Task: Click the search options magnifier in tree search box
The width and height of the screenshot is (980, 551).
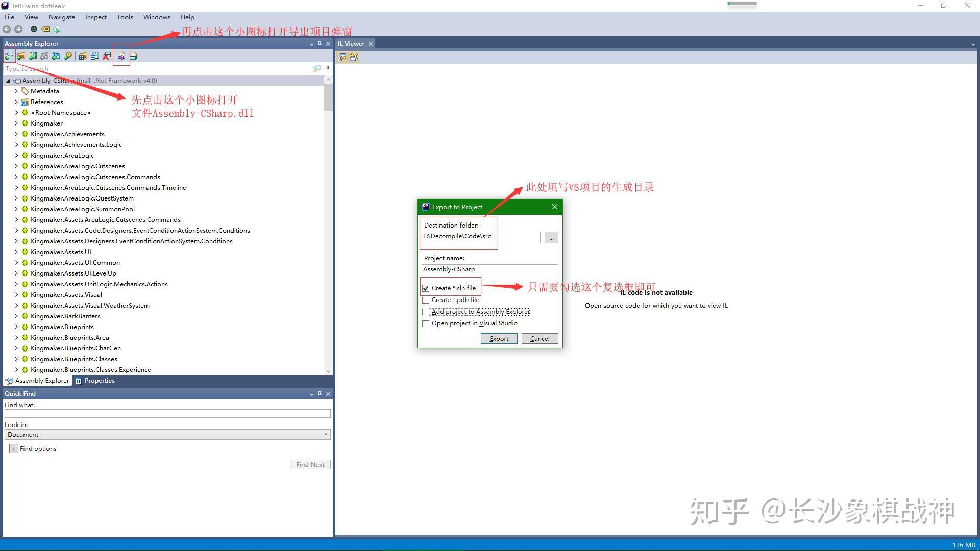Action: [x=317, y=68]
